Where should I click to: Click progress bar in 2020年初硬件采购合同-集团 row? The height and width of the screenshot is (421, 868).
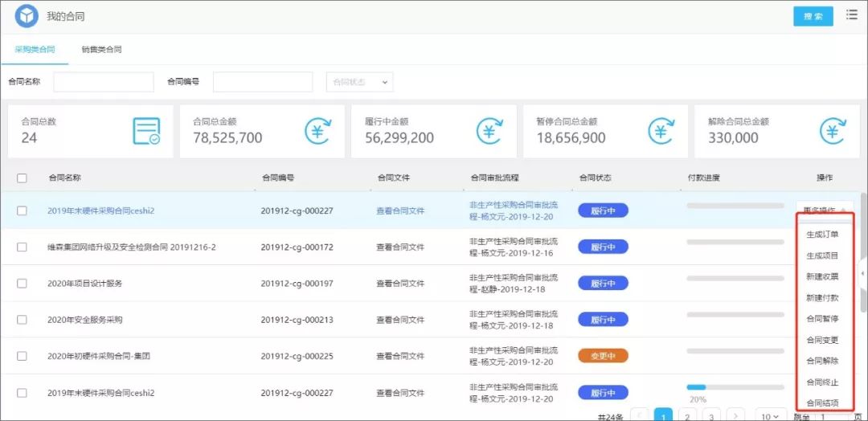pos(735,351)
